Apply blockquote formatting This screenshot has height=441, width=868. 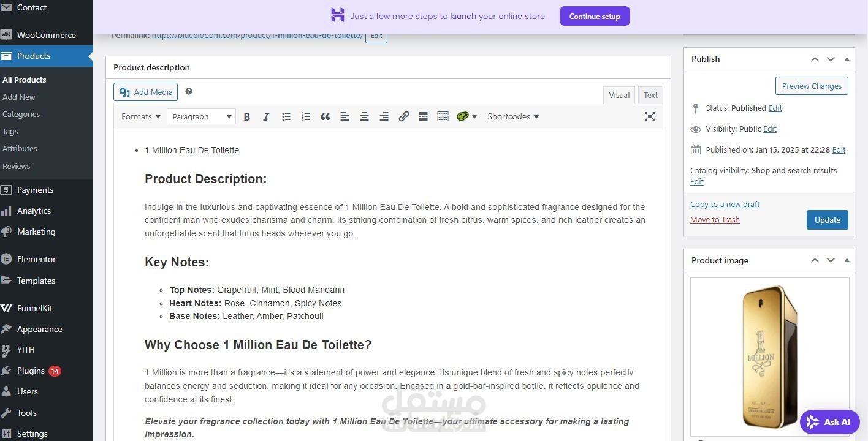click(x=325, y=116)
